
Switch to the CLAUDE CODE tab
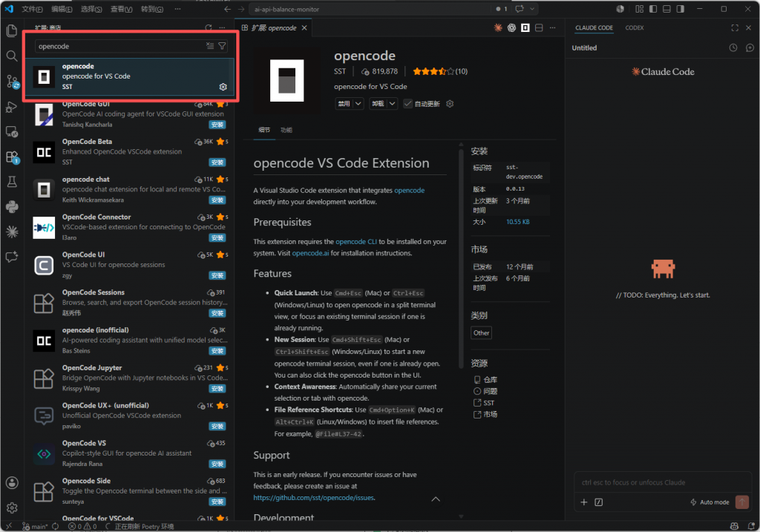pyautogui.click(x=594, y=28)
